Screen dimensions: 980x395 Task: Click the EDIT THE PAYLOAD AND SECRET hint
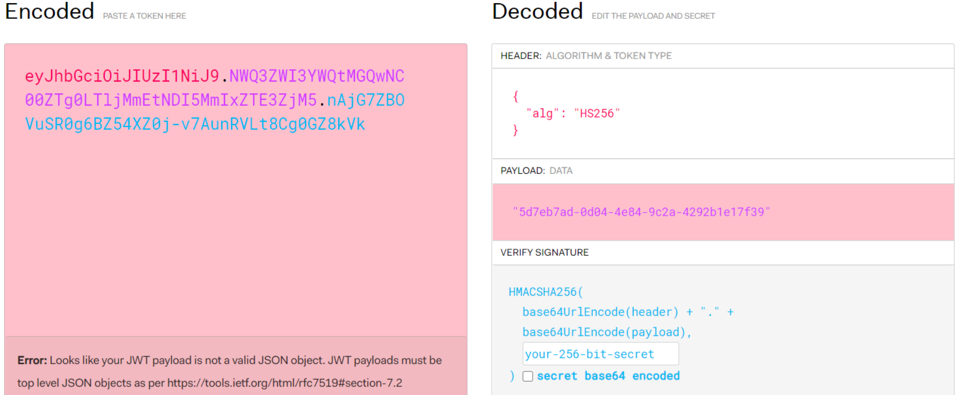[x=653, y=16]
